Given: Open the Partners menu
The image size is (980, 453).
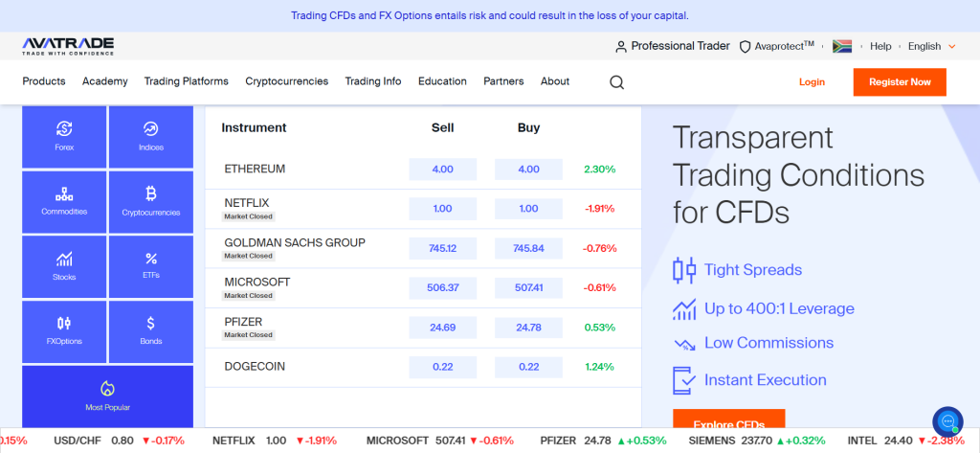Looking at the screenshot, I should [x=503, y=81].
